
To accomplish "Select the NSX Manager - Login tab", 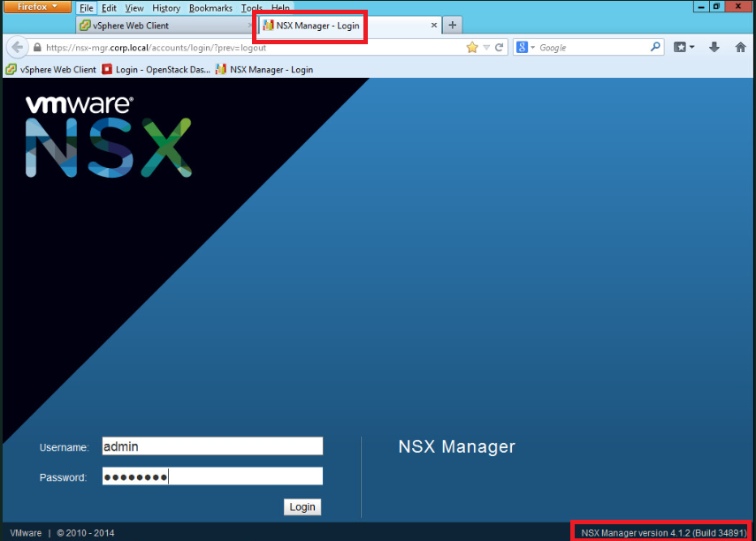I will click(349, 26).
